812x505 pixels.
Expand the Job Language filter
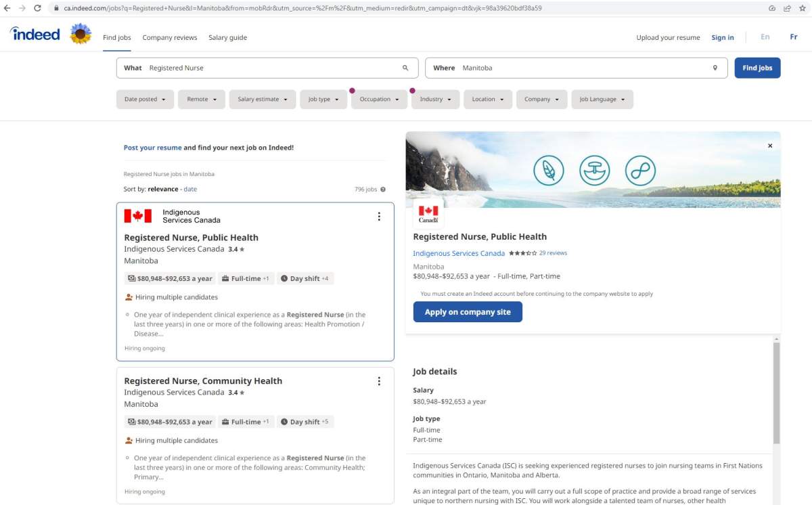(x=602, y=100)
